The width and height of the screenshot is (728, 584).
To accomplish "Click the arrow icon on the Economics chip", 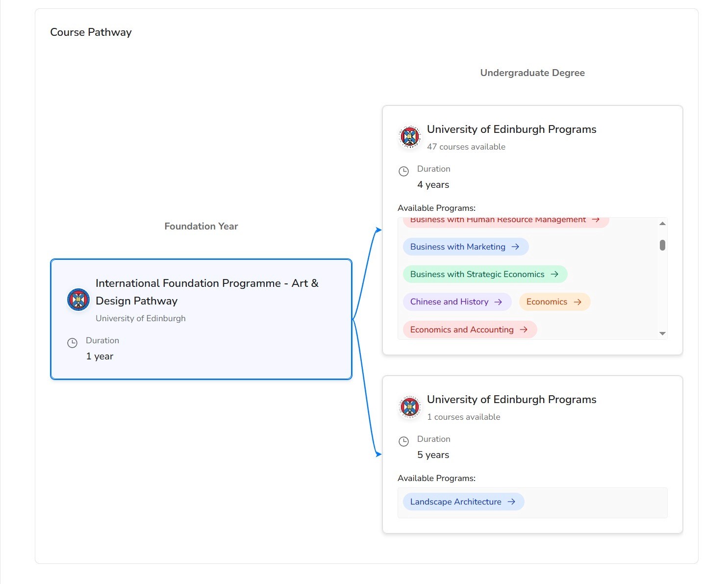I will (577, 302).
